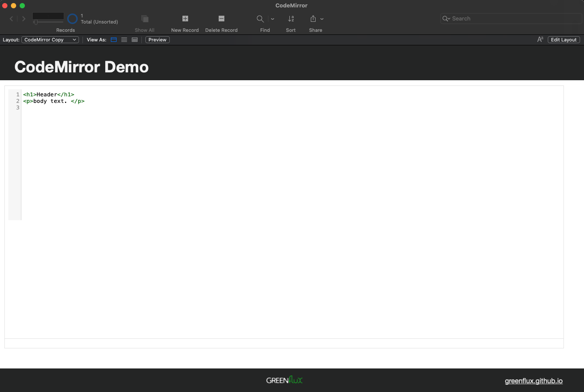584x392 pixels.
Task: Click the Preview button
Action: (157, 40)
